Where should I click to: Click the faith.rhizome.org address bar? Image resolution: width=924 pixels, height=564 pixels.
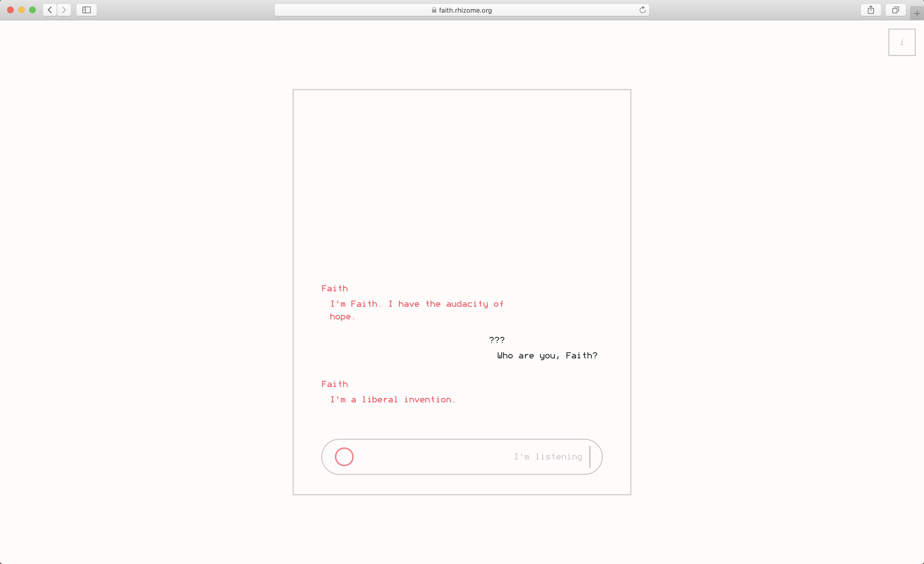click(x=465, y=10)
